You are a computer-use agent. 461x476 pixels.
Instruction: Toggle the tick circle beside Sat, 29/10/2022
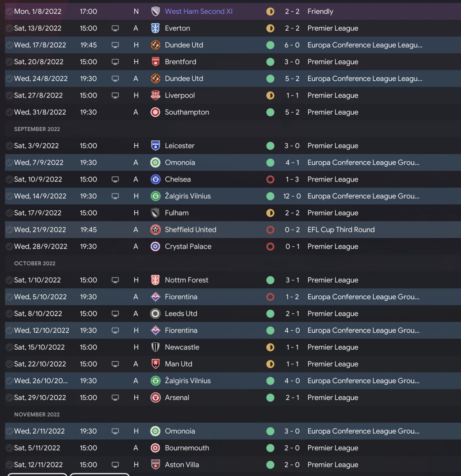tap(9, 398)
